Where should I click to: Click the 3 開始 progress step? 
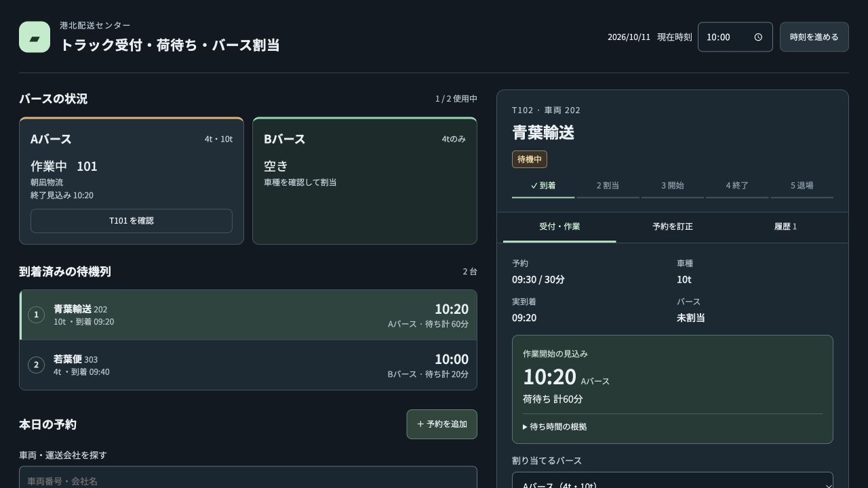pyautogui.click(x=673, y=186)
